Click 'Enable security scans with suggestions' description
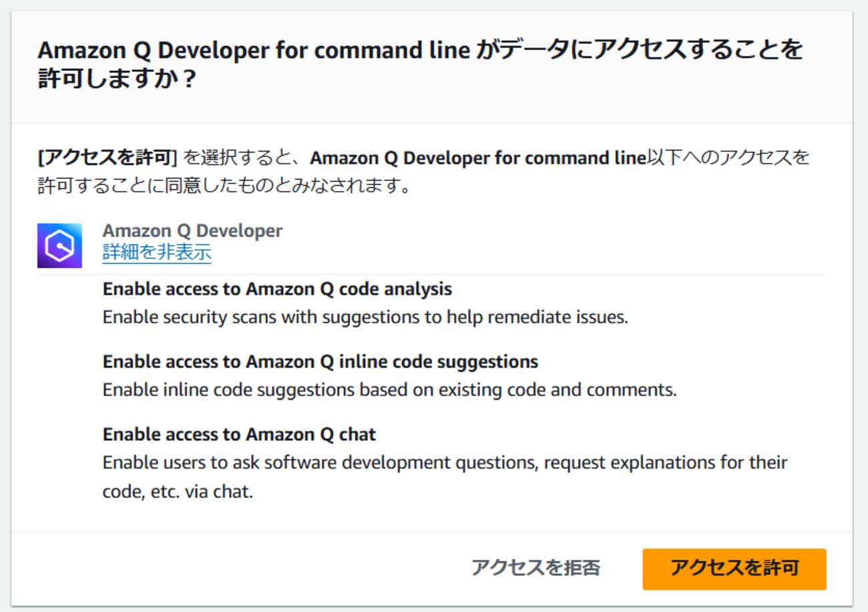Screen dimensions: 868x612 click(365, 317)
